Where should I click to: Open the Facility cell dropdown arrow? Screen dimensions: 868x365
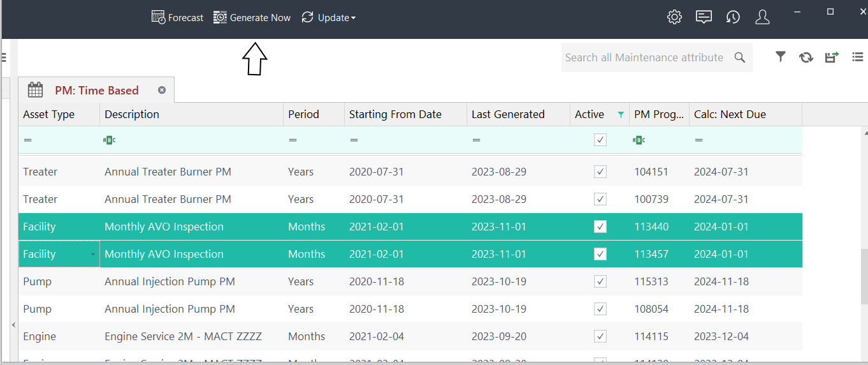93,254
